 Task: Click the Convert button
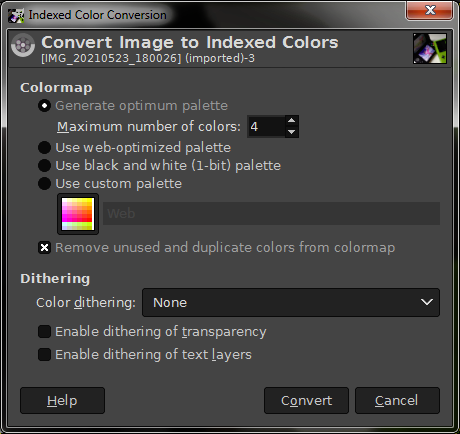(306, 400)
